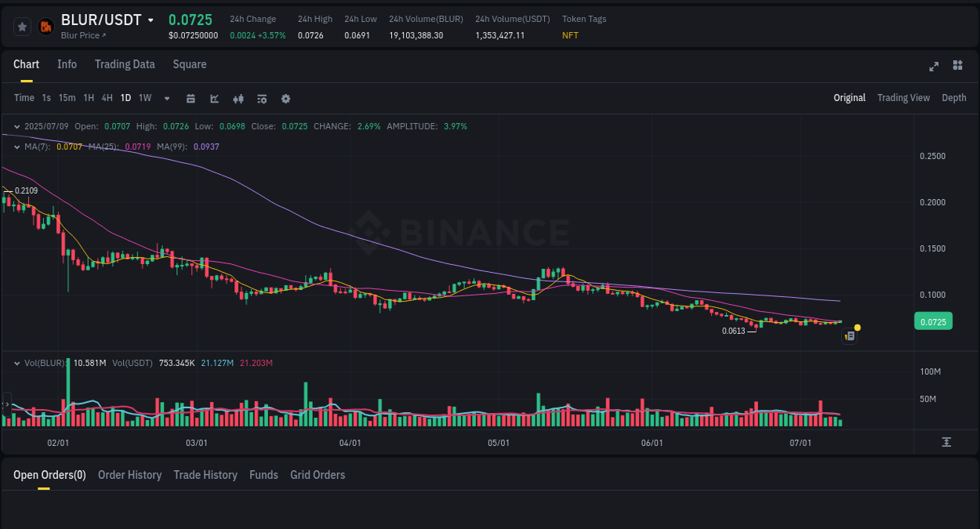Switch to the Trading Data tab

pyautogui.click(x=125, y=64)
